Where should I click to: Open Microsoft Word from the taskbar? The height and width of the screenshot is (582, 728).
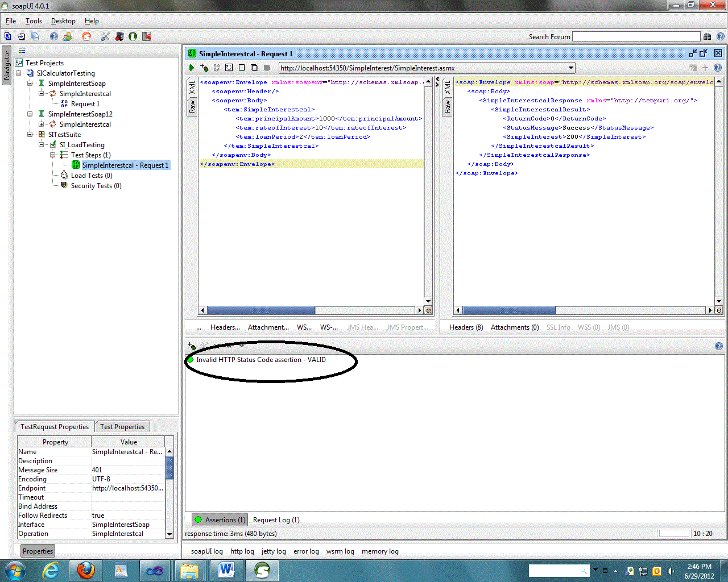(226, 570)
